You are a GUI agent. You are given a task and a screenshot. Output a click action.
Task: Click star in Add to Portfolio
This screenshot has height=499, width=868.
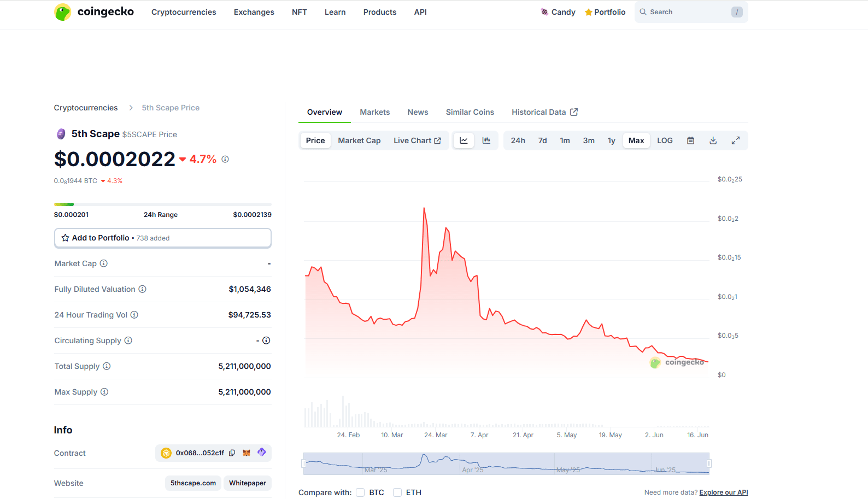66,238
